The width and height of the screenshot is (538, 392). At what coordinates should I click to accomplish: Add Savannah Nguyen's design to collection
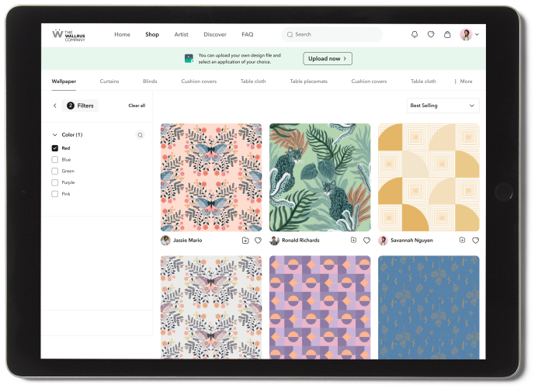coord(462,240)
